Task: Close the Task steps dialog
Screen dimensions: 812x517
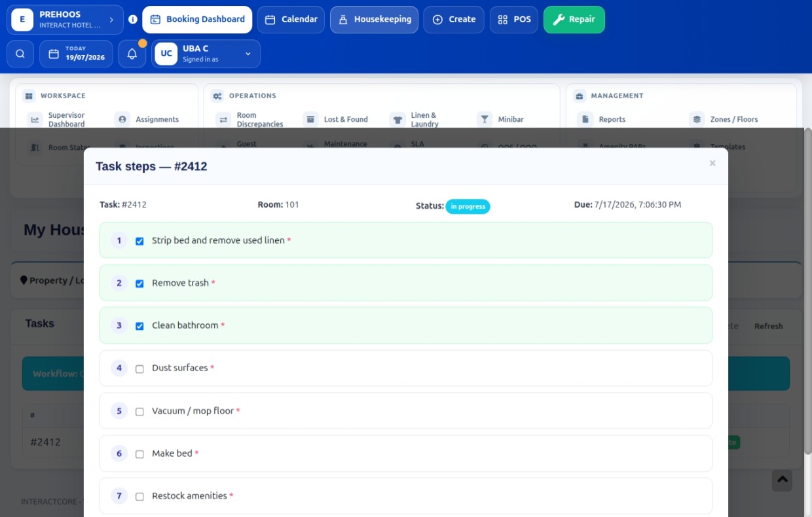Action: pyautogui.click(x=712, y=164)
